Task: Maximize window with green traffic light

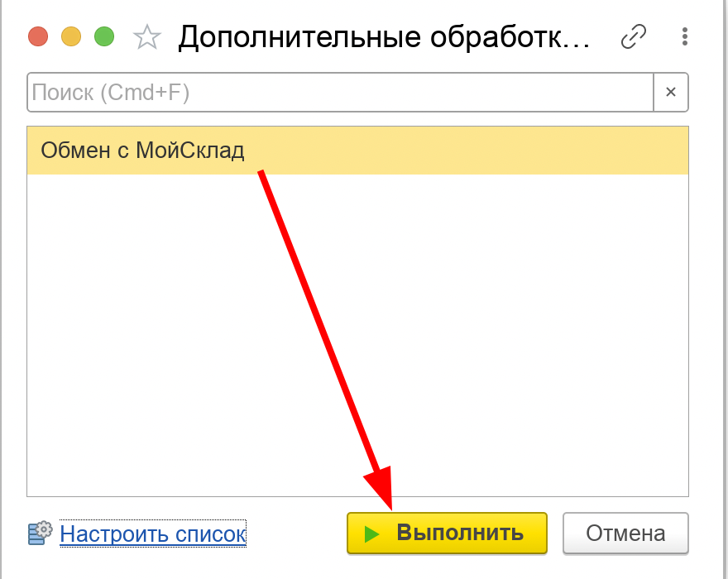Action: pos(104,36)
